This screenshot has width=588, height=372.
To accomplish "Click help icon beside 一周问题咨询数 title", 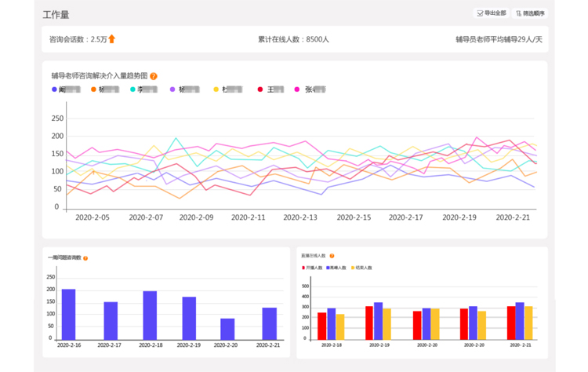I will (85, 258).
